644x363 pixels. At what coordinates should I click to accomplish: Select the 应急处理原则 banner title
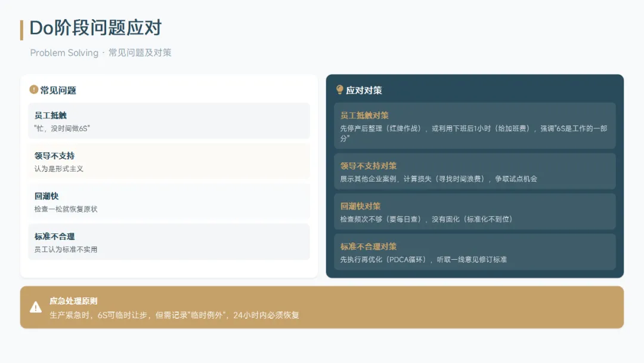73,301
